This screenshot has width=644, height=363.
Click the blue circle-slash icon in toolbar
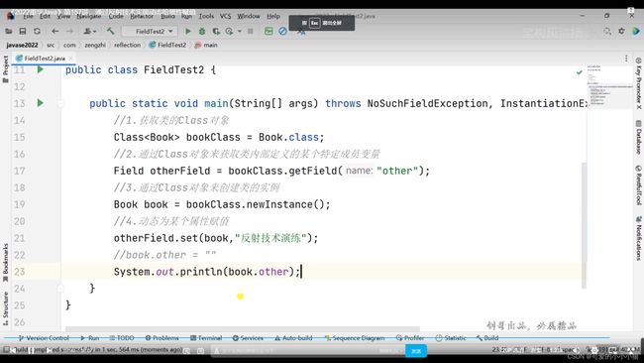(x=282, y=32)
